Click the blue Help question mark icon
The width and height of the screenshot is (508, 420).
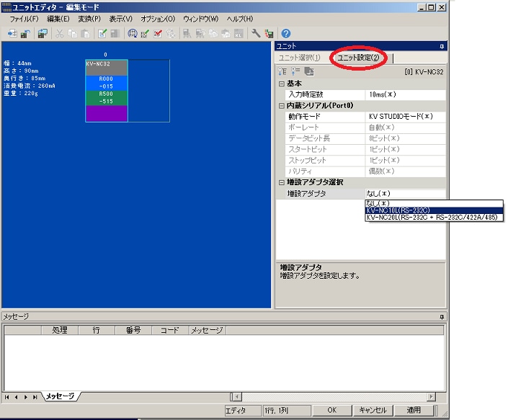tap(286, 33)
